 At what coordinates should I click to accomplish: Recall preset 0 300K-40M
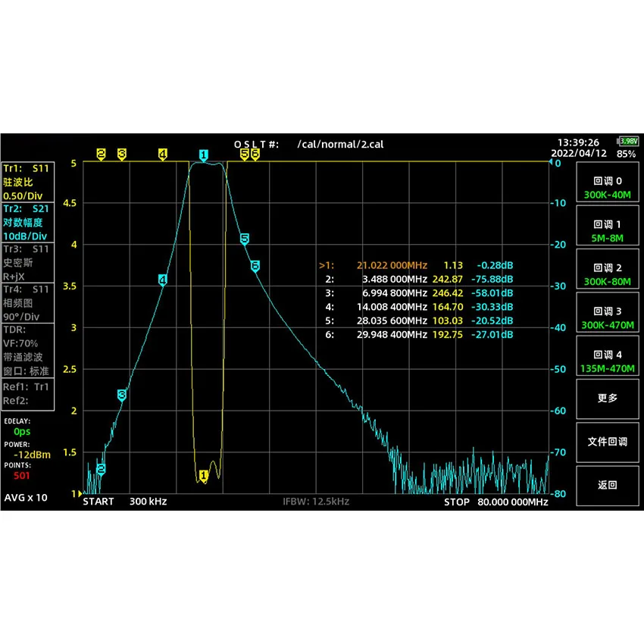(608, 182)
